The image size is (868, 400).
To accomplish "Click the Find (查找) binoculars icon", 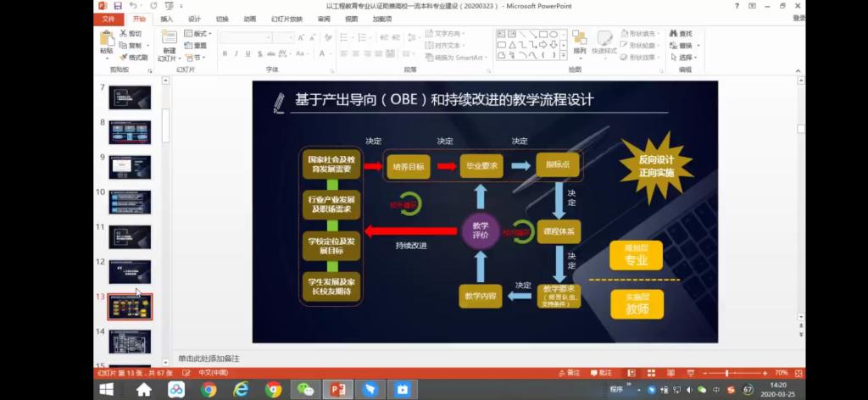I will 674,34.
